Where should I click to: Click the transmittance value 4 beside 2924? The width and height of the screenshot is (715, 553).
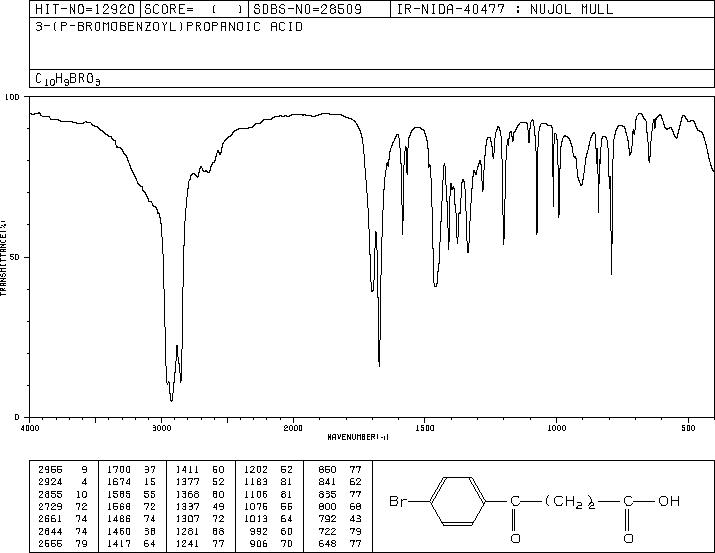[84, 482]
